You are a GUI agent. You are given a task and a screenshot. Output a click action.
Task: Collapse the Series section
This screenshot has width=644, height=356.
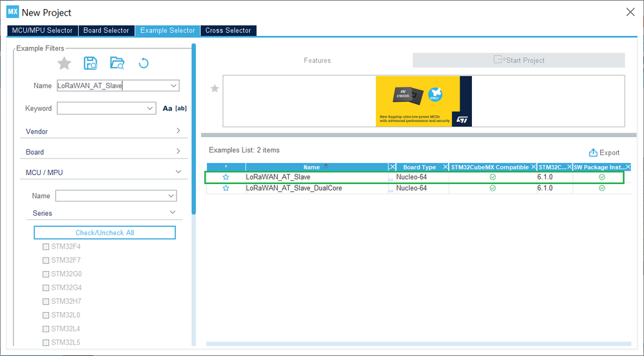173,212
